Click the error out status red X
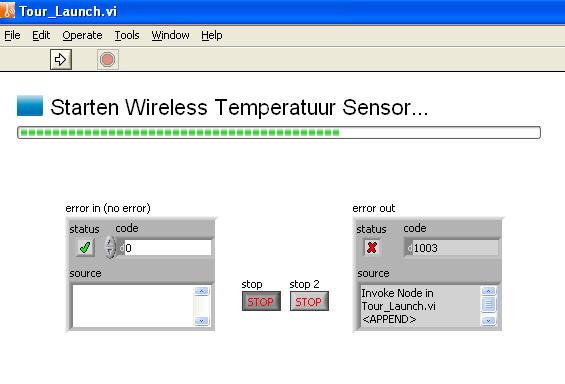Image resolution: width=565 pixels, height=384 pixels. [372, 247]
